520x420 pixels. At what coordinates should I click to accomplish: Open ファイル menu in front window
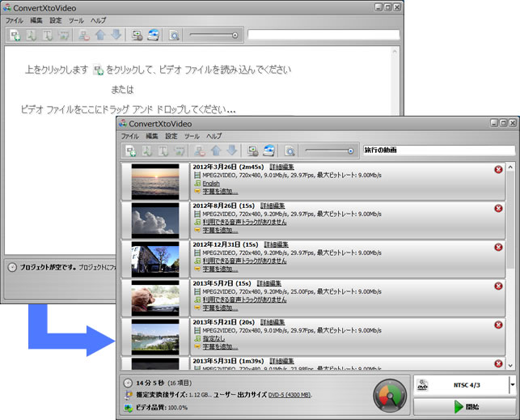129,136
